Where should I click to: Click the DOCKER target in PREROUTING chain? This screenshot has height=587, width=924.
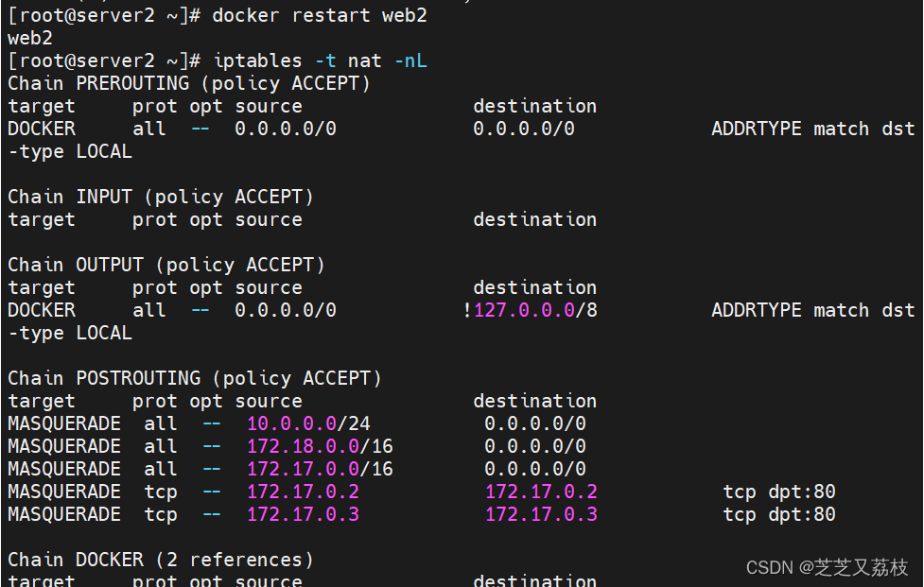click(42, 129)
